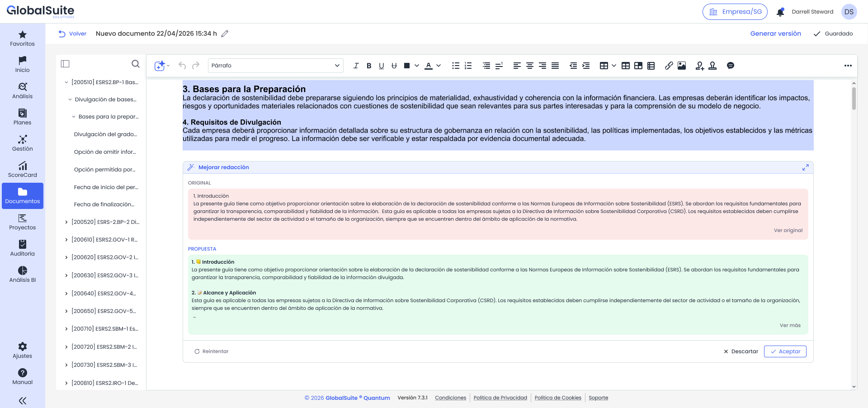Screen dimensions: 868x408
Task: Decrease paragraph indent
Action: 573,66
